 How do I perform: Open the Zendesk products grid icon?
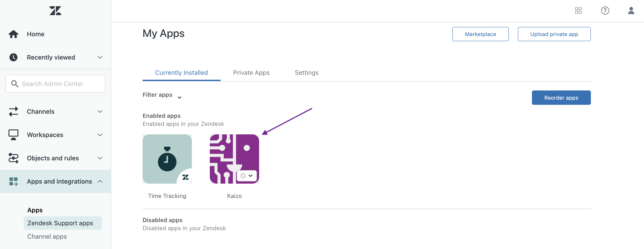(x=578, y=11)
